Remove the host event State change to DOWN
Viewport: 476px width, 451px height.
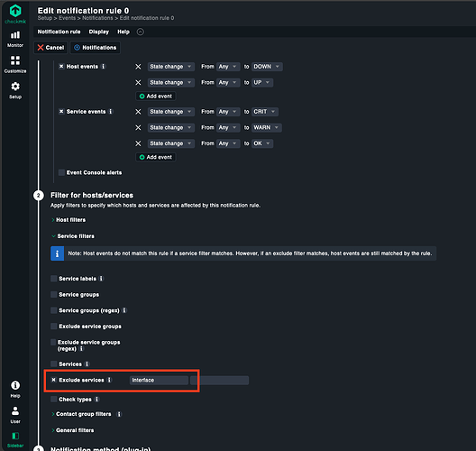tap(138, 67)
